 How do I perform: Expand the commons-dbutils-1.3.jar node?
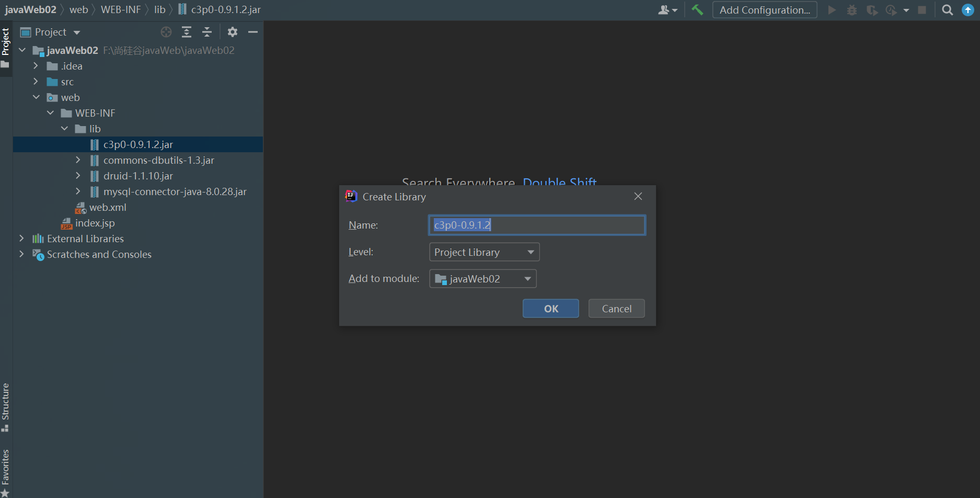point(78,160)
